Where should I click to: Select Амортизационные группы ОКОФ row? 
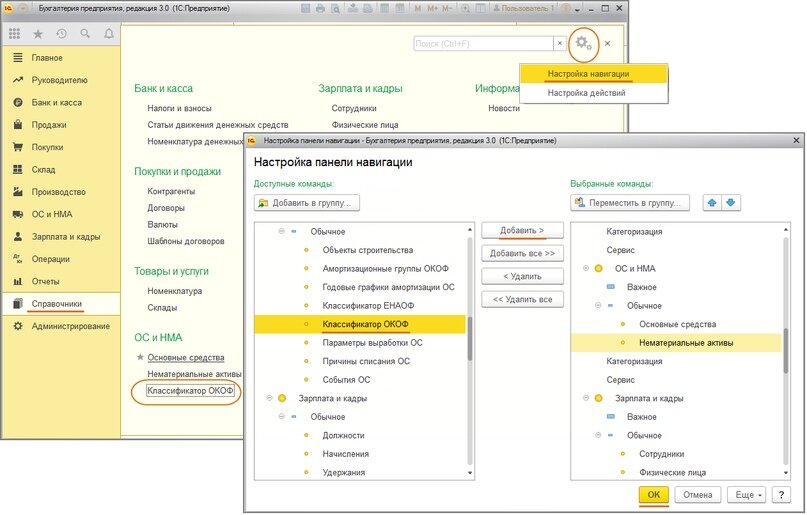coord(360,269)
